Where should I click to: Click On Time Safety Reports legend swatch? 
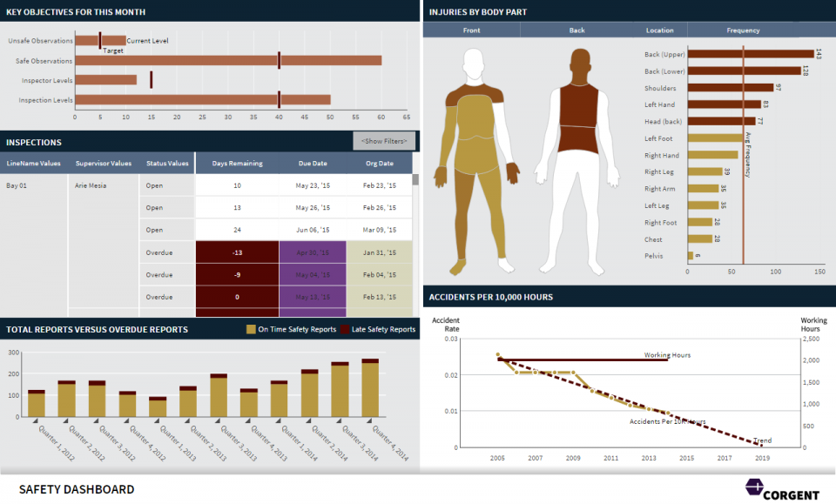[x=251, y=329]
